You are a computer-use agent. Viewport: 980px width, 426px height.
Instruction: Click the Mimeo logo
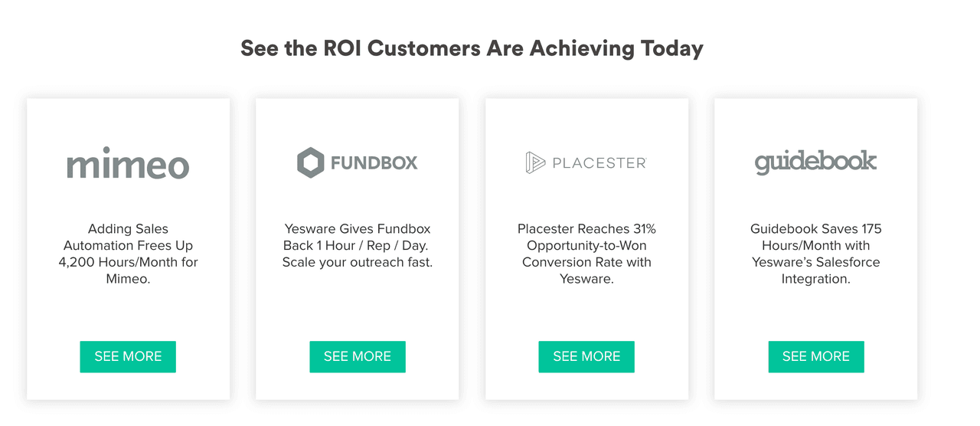[128, 163]
